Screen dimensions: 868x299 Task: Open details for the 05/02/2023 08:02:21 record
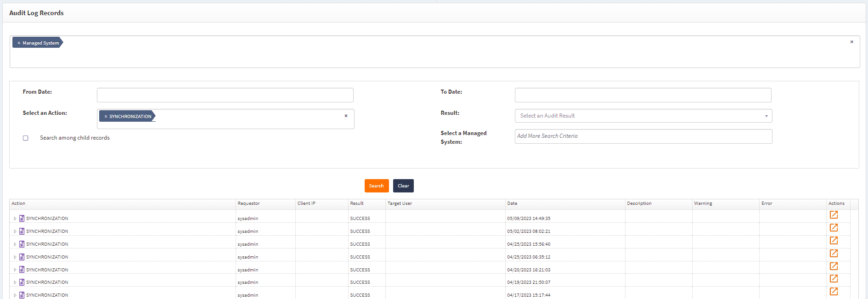point(834,228)
